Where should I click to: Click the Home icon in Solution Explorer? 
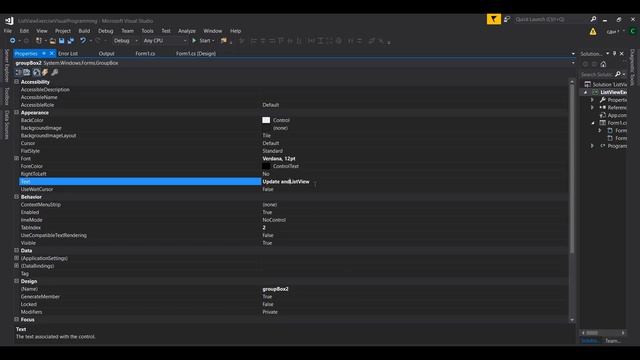[603, 64]
